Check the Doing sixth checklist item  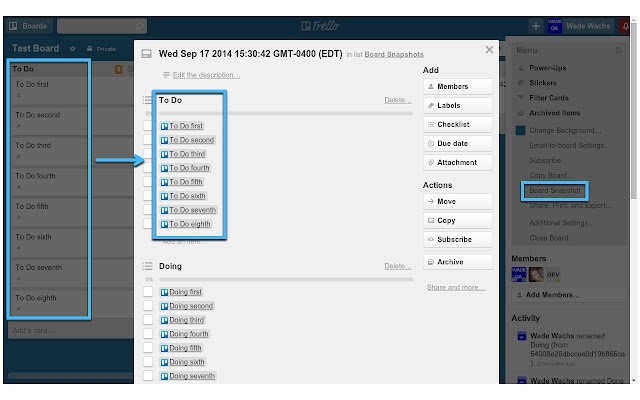click(148, 362)
